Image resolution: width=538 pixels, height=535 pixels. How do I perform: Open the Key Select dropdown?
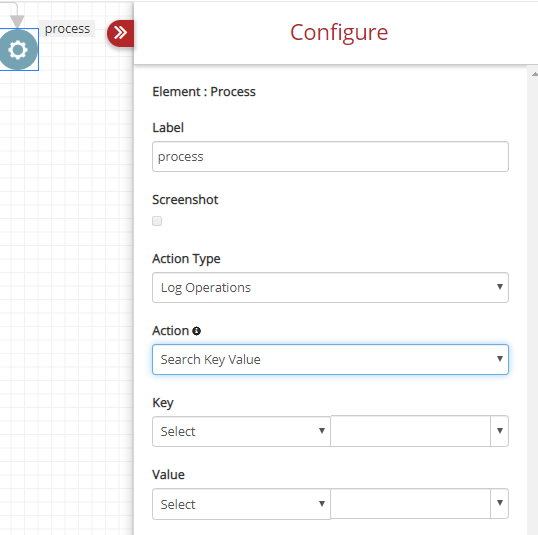(241, 431)
